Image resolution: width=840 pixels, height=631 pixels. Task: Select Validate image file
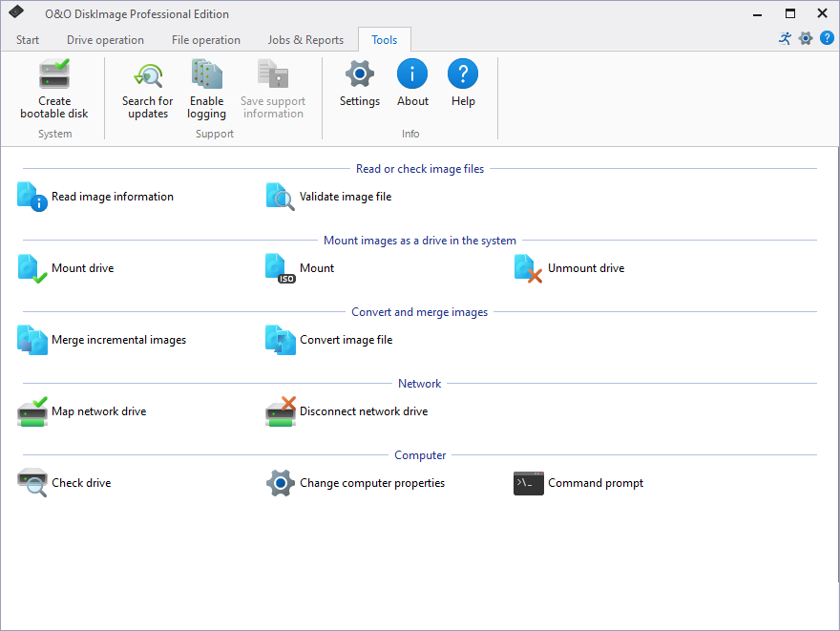click(344, 196)
